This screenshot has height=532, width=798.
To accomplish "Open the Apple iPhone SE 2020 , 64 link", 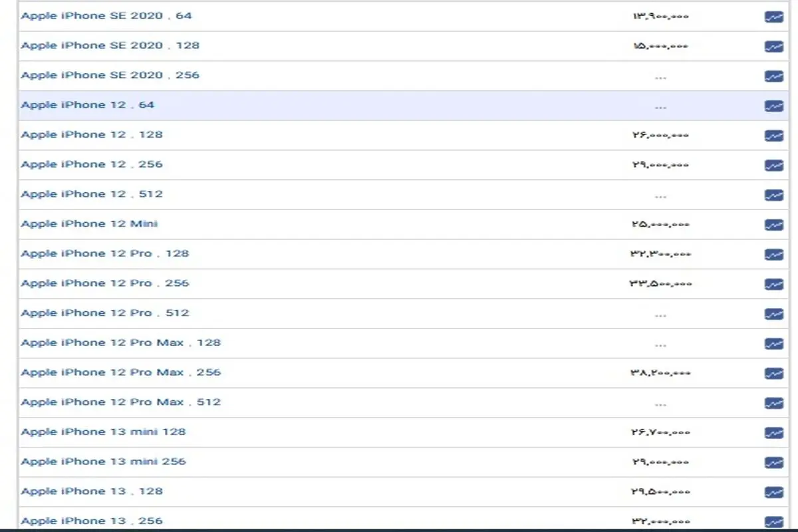I will [x=106, y=15].
